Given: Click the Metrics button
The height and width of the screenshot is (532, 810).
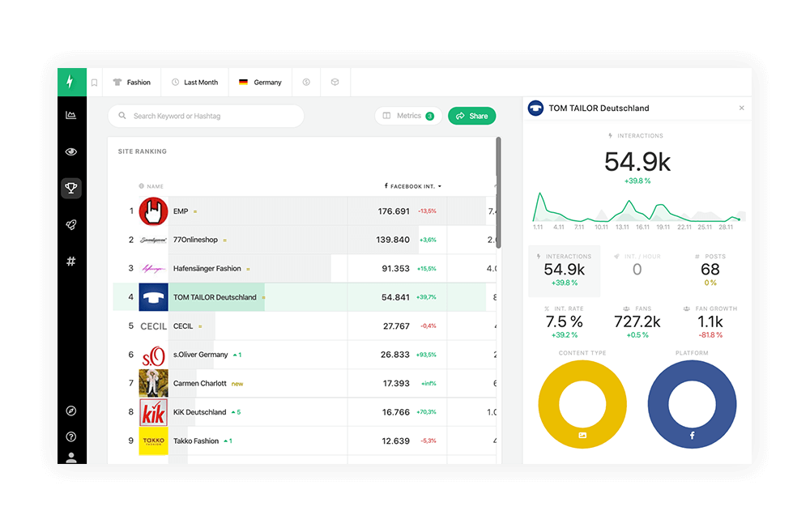Looking at the screenshot, I should coord(408,116).
